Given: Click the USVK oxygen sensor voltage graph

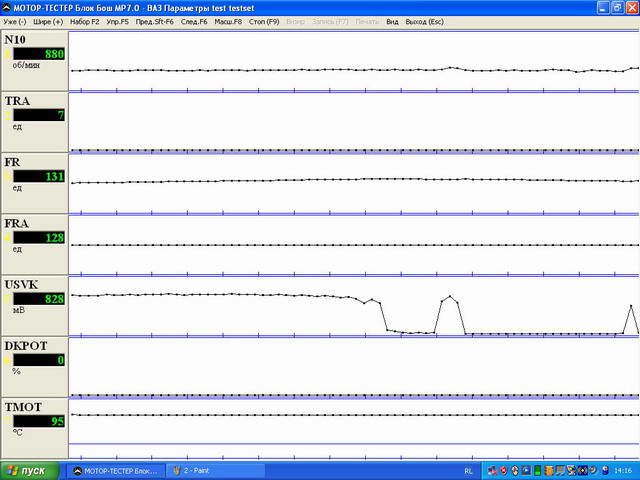Looking at the screenshot, I should 354,306.
